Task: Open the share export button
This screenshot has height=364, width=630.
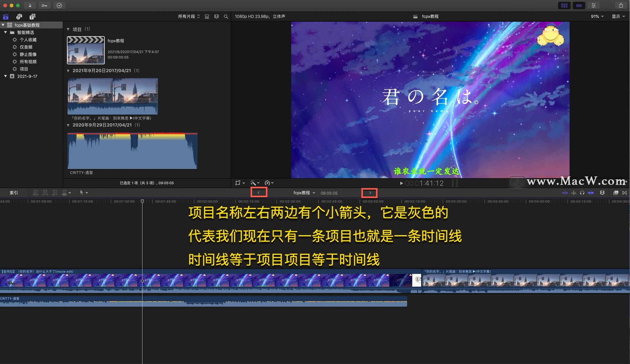Action: coord(621,5)
